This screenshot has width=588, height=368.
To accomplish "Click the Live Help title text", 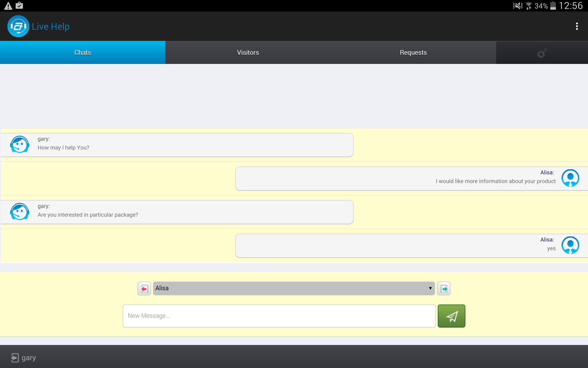I will click(x=51, y=26).
